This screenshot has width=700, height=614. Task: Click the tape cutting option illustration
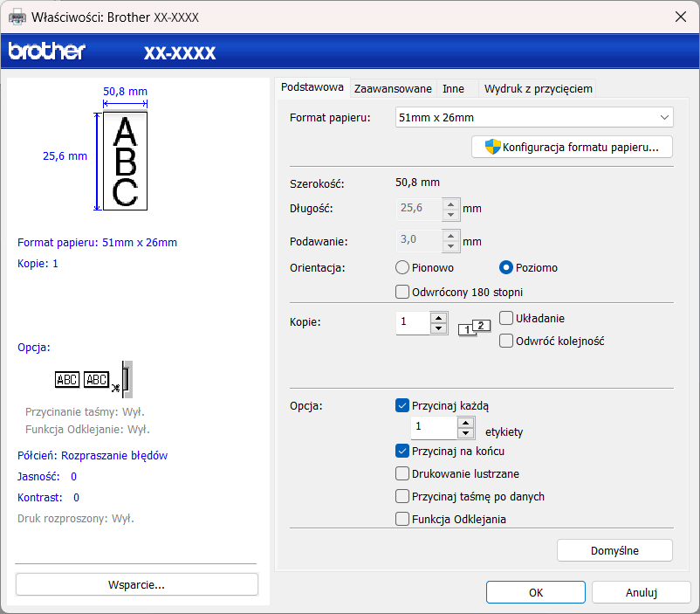coord(94,379)
